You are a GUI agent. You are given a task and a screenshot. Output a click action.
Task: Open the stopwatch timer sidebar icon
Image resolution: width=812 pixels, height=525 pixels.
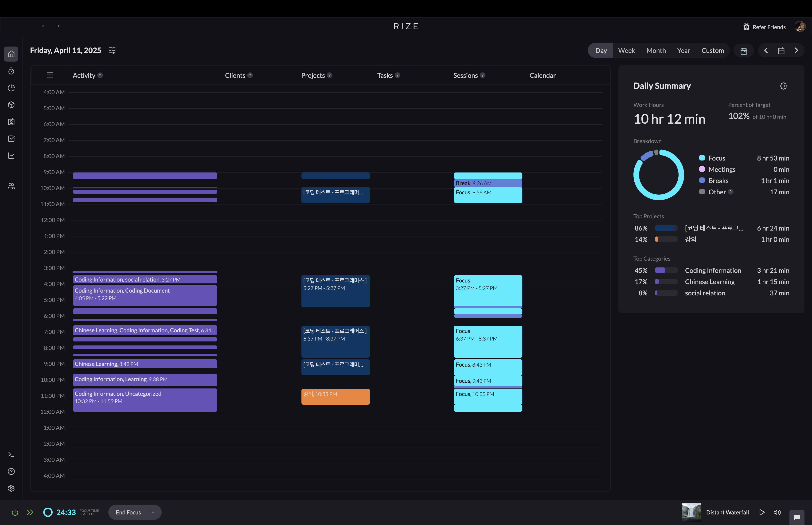tap(11, 71)
